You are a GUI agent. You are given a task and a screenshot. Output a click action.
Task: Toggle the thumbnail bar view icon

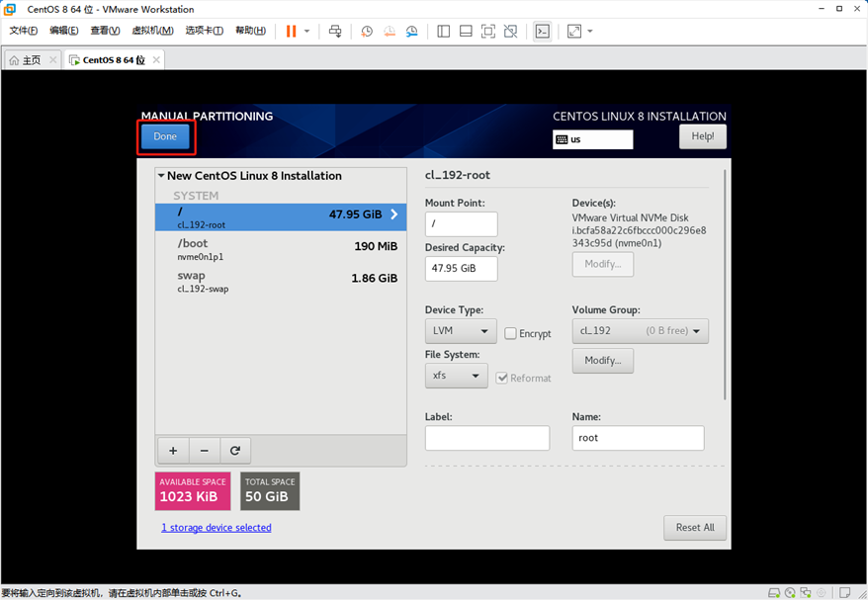coord(466,31)
